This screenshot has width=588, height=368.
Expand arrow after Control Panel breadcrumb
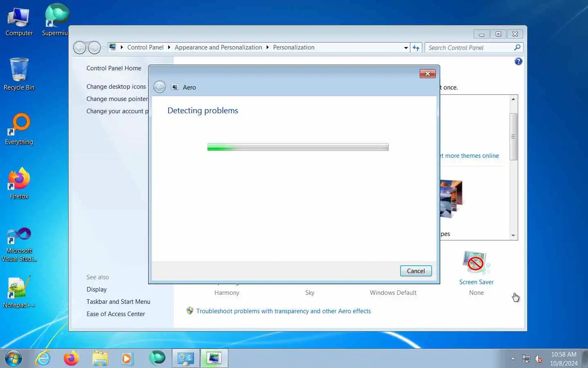coord(169,47)
